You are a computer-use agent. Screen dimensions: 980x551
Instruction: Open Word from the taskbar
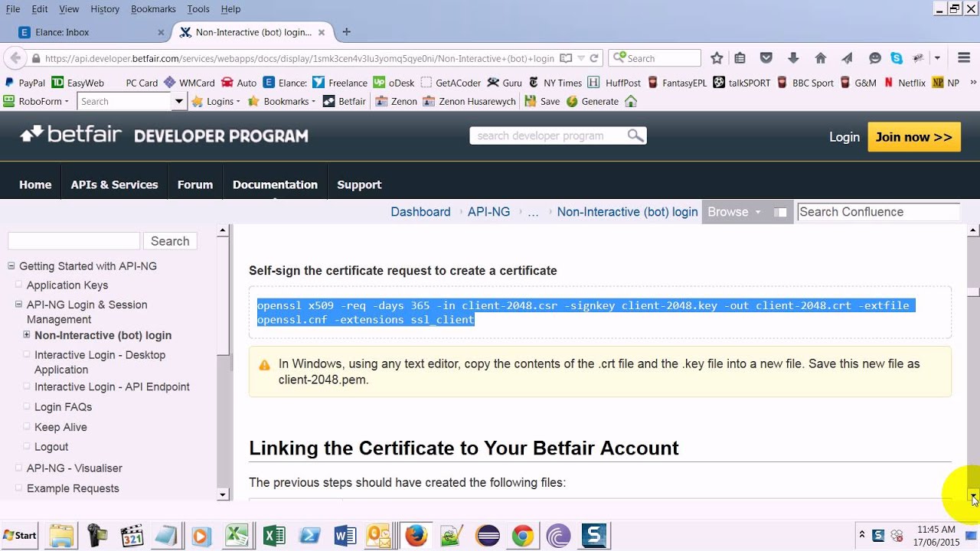click(345, 536)
